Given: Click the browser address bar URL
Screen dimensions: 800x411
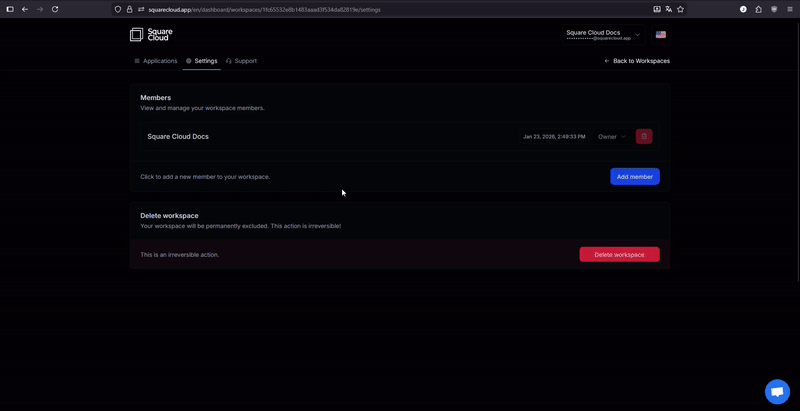Looking at the screenshot, I should (x=300, y=9).
